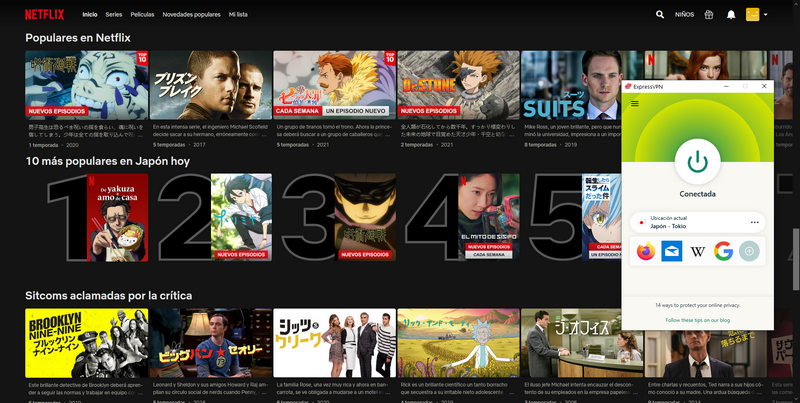Click 10 más populares en Japón hoy title
This screenshot has height=403, width=800.
[x=108, y=161]
